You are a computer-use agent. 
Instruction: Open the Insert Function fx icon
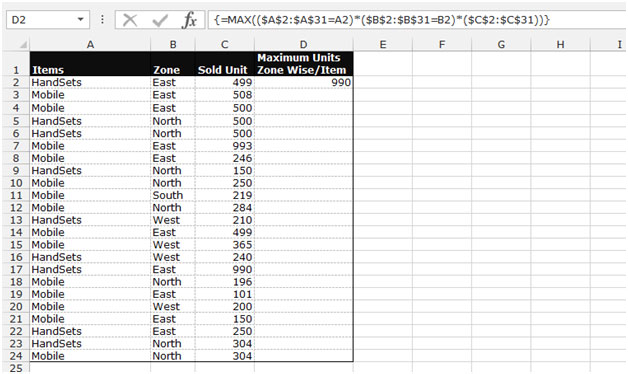(x=189, y=20)
